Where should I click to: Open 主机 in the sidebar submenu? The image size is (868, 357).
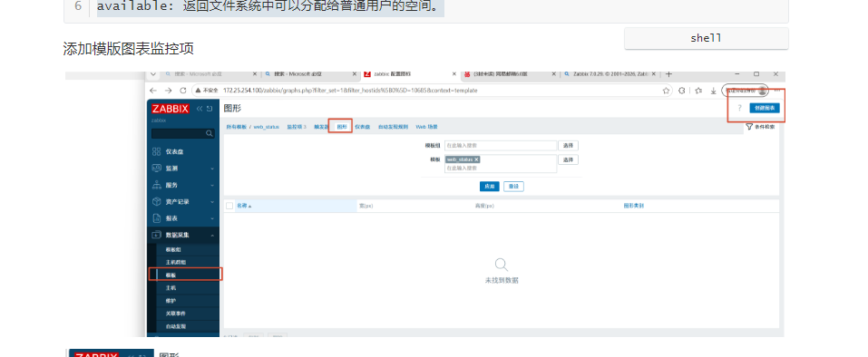(x=171, y=288)
